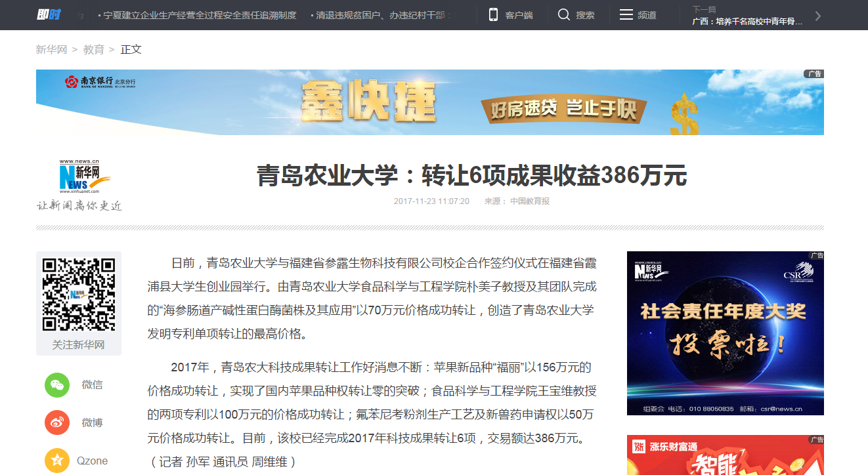Open the 涨乐财富通 ad banner
Viewport: 868px width, 475px height.
[726, 455]
